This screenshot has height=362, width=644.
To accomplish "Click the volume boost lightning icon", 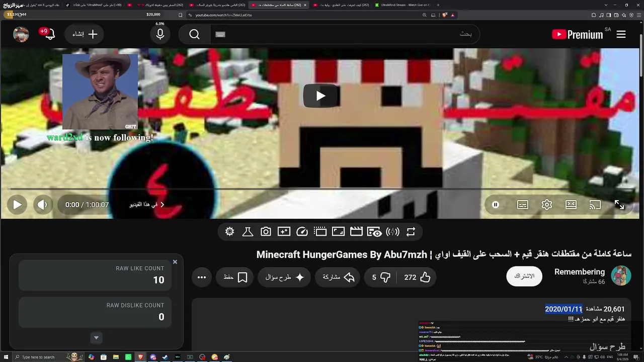I will [x=392, y=232].
